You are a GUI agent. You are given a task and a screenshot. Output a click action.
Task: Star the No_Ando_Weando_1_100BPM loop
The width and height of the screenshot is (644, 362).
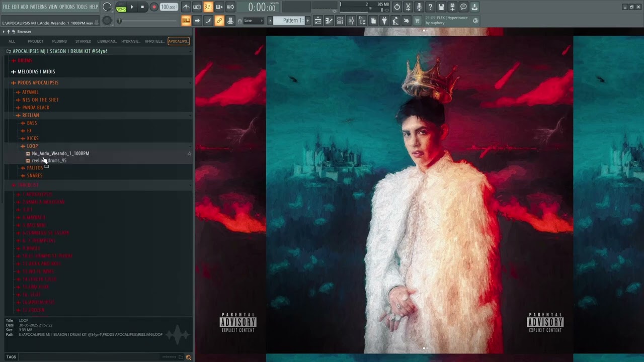pyautogui.click(x=189, y=153)
